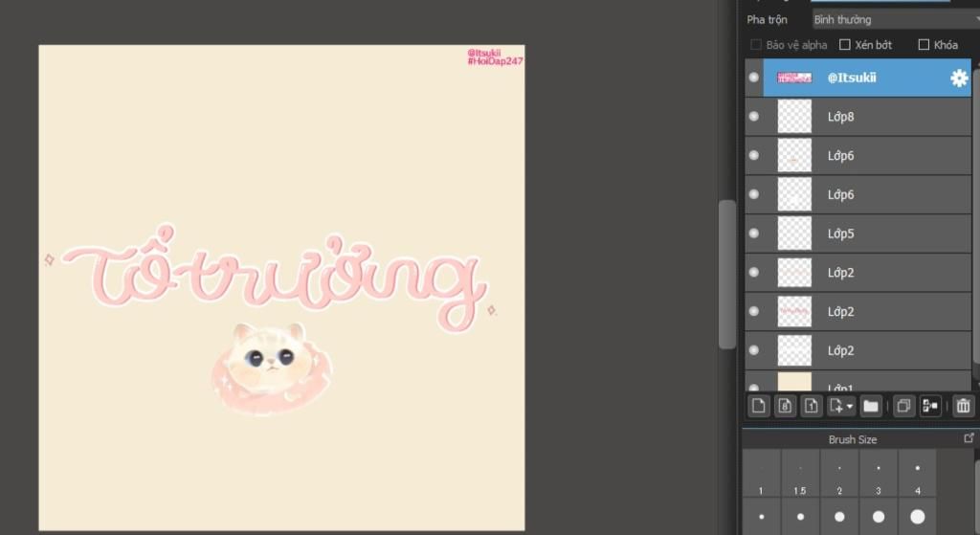
Task: Select the @Itsukii layer name
Action: 852,78
